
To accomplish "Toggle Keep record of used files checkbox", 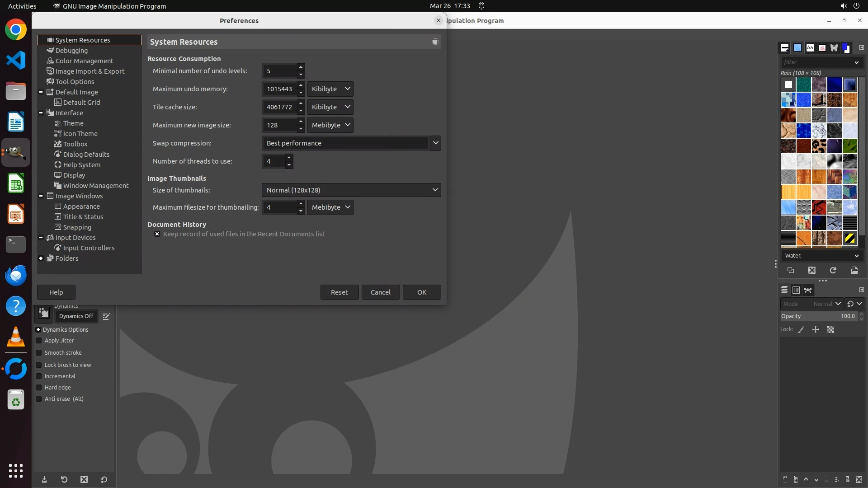I will (157, 234).
